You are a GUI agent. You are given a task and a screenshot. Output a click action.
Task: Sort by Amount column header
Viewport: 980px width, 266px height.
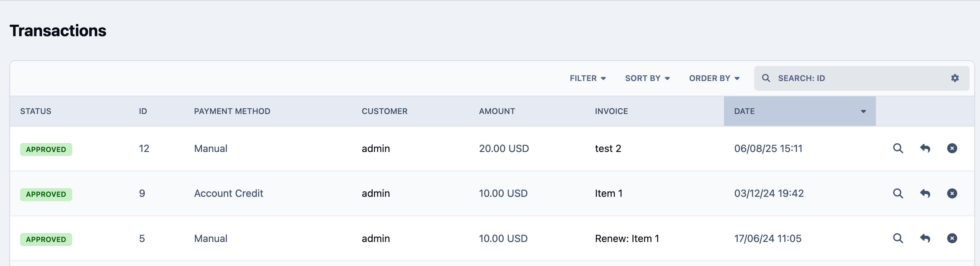coord(497,111)
